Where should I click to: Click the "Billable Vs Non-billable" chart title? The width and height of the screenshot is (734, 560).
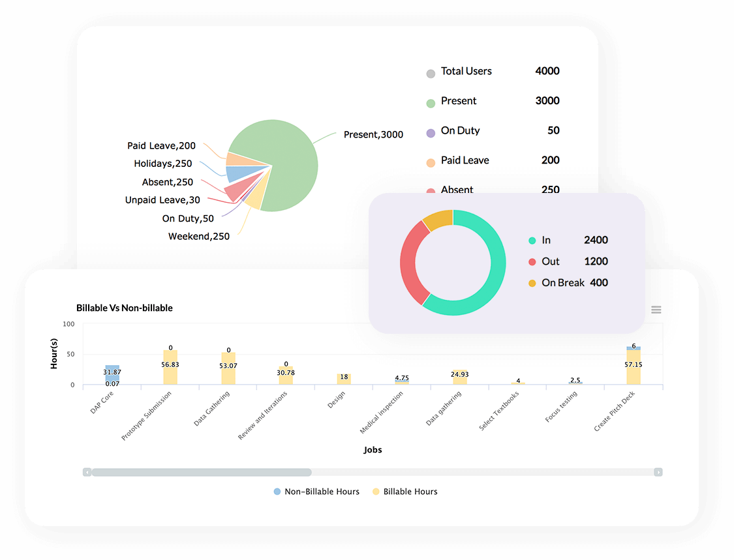click(x=125, y=308)
